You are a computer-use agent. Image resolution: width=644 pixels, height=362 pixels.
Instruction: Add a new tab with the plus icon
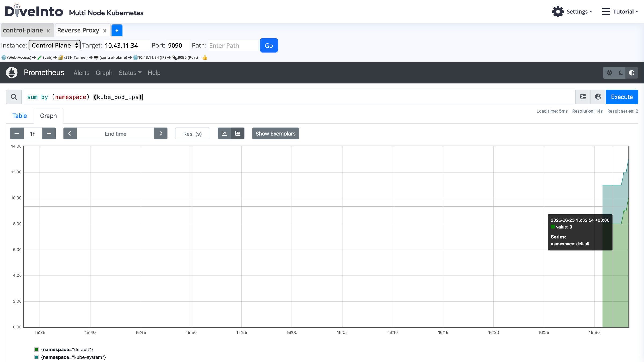117,31
